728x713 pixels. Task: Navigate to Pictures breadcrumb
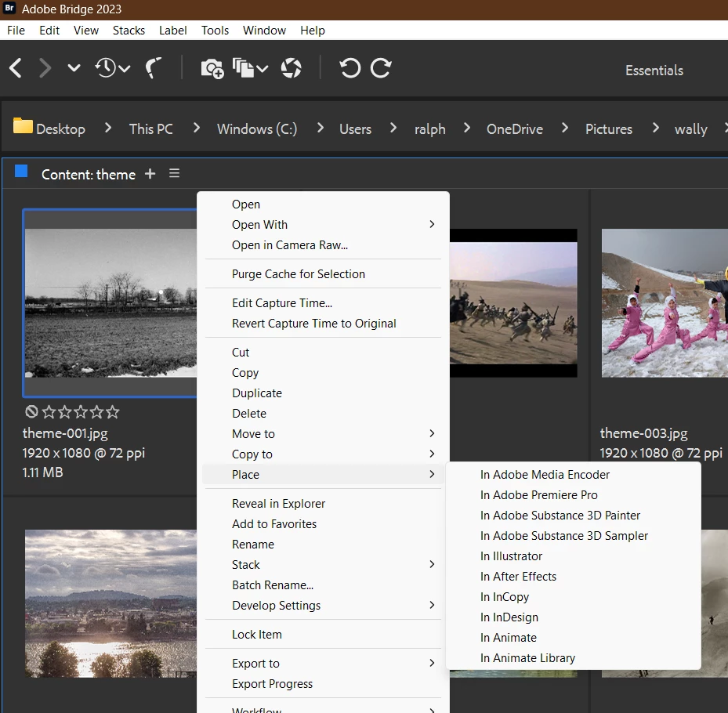coord(609,129)
